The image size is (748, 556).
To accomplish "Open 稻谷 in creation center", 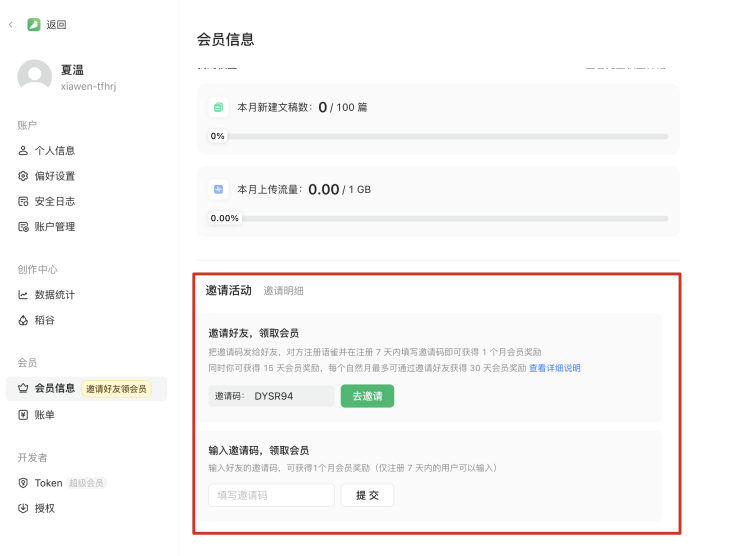I will [x=44, y=320].
